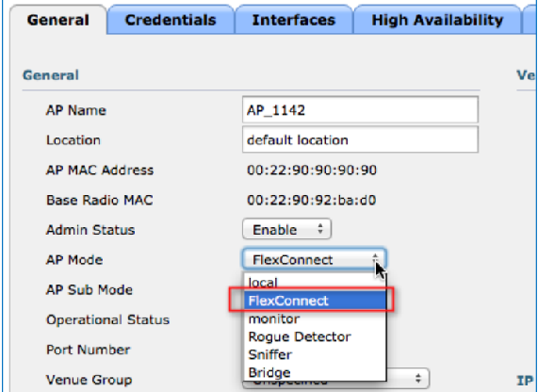Click the Location text field
This screenshot has width=538, height=392.
[x=360, y=139]
